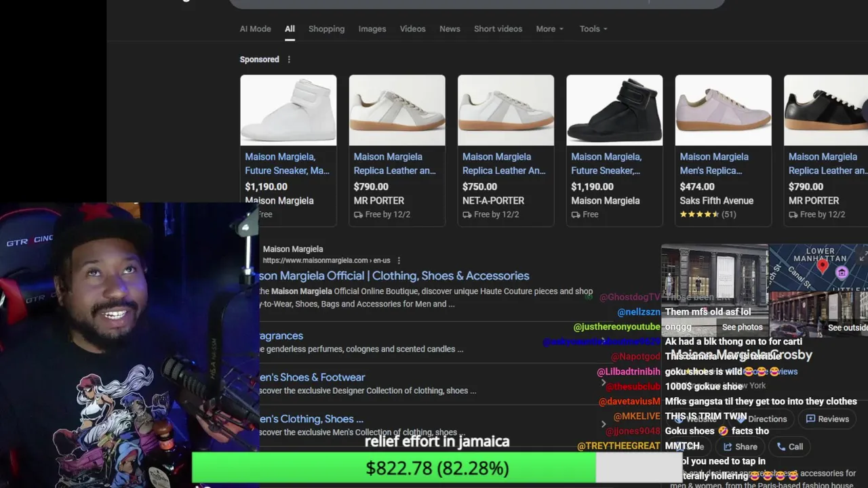Click the Call button in the knowledge panel
The width and height of the screenshot is (868, 488).
(x=789, y=447)
